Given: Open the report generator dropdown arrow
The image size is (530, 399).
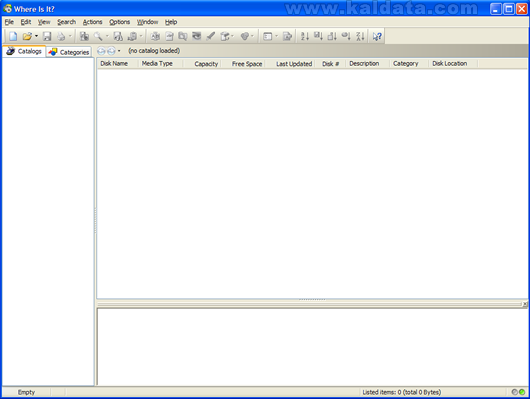Looking at the screenshot, I should click(141, 36).
